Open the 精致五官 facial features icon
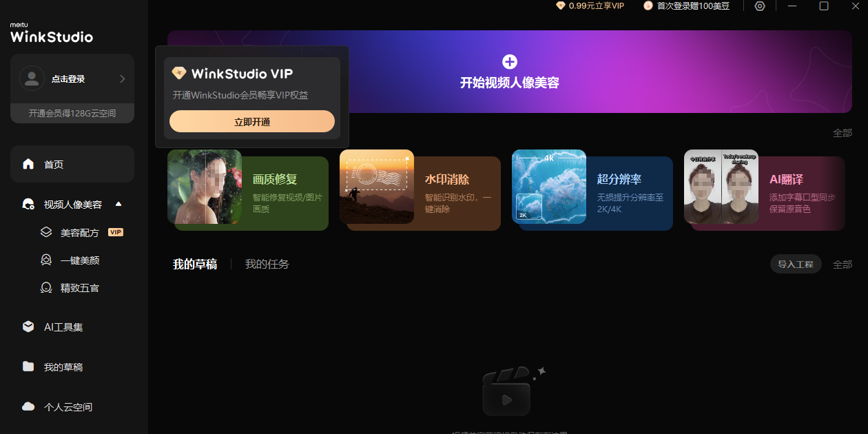Image resolution: width=868 pixels, height=434 pixels. click(47, 287)
